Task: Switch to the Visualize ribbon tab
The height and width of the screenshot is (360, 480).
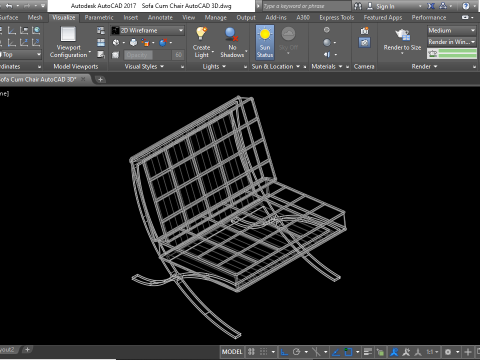Action: tap(63, 17)
